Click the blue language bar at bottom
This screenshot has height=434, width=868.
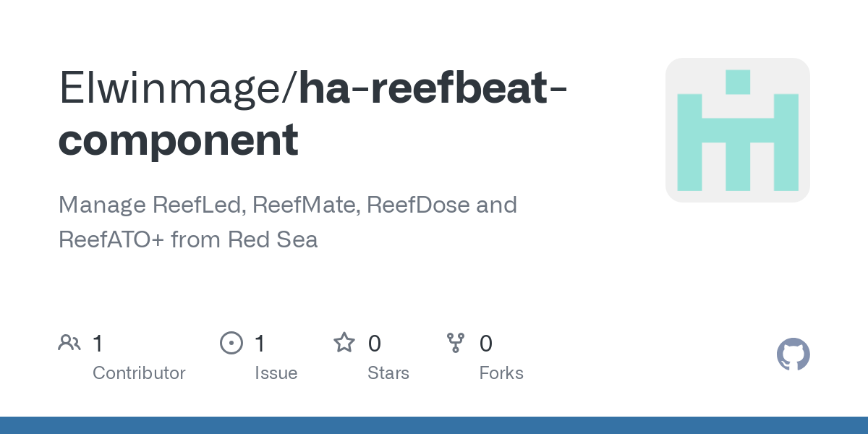point(434,425)
